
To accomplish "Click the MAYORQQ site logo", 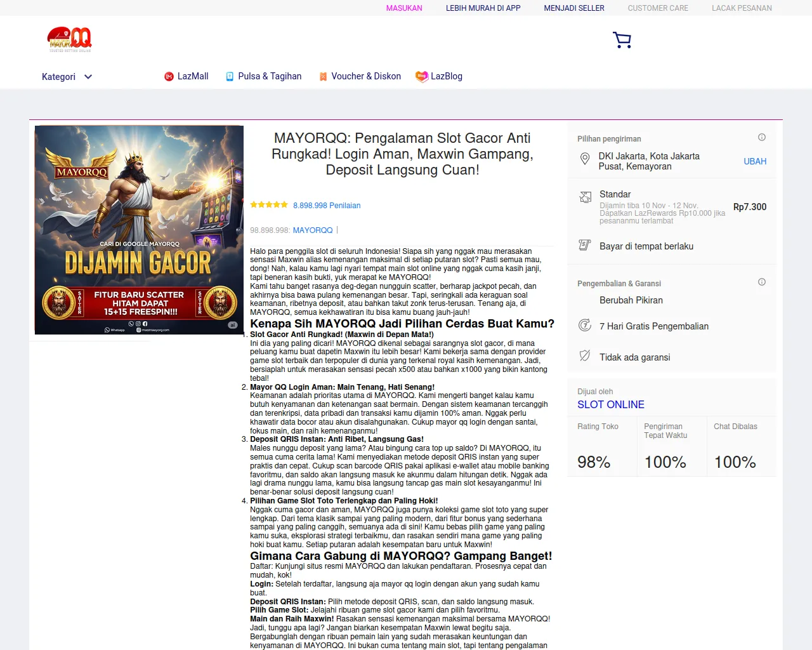I will pyautogui.click(x=70, y=39).
